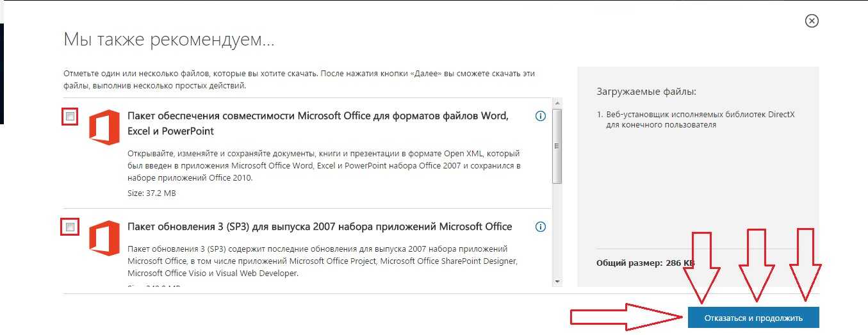Show info icon details for the SP3 update
Screen dimensions: 868x335
click(x=540, y=227)
